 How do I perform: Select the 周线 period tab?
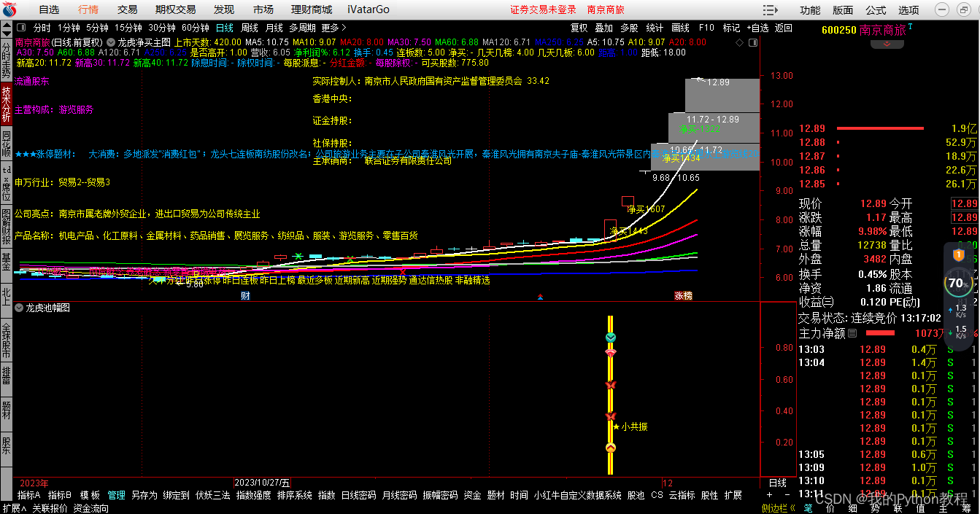click(x=250, y=28)
